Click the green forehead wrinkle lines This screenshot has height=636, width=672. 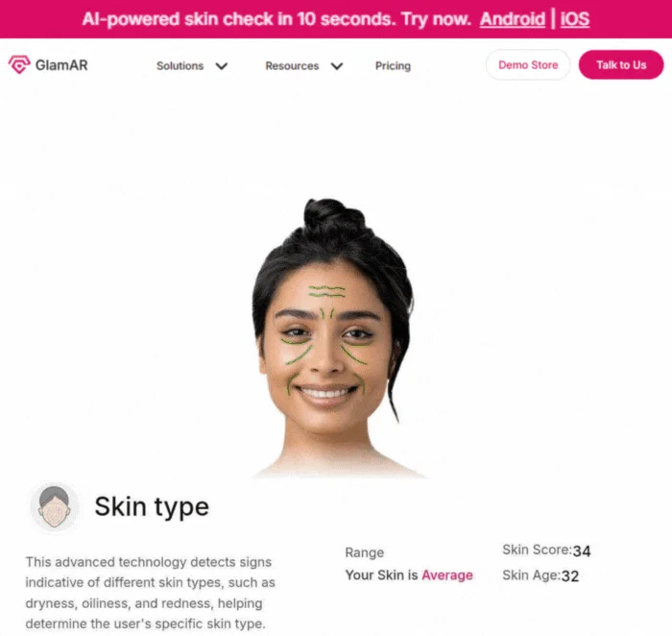327,292
